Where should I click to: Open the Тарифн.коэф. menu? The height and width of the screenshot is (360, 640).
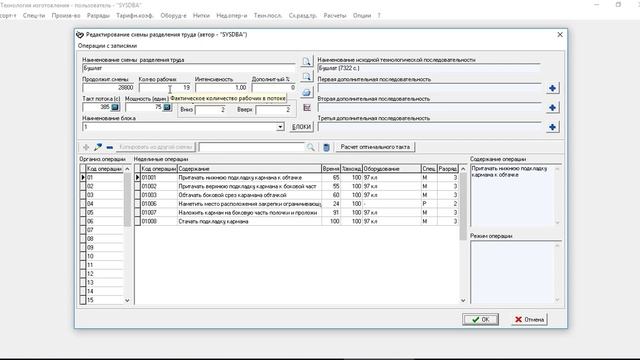[135, 16]
